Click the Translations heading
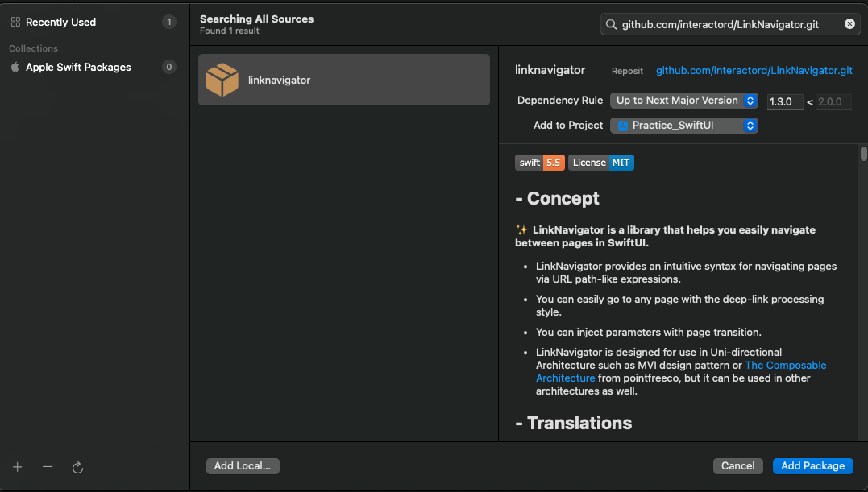This screenshot has height=492, width=868. (x=574, y=423)
